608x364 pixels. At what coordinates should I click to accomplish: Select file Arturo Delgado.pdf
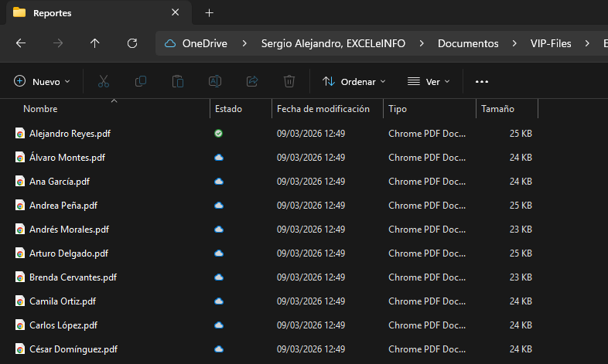pyautogui.click(x=69, y=253)
